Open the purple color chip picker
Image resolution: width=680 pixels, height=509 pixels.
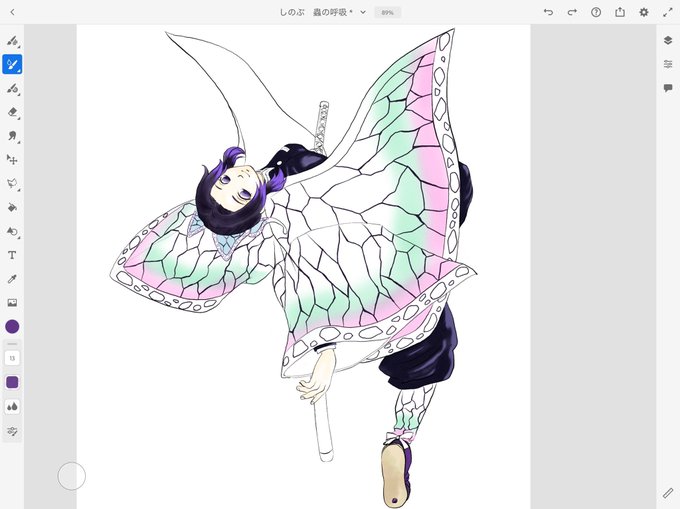(12, 326)
